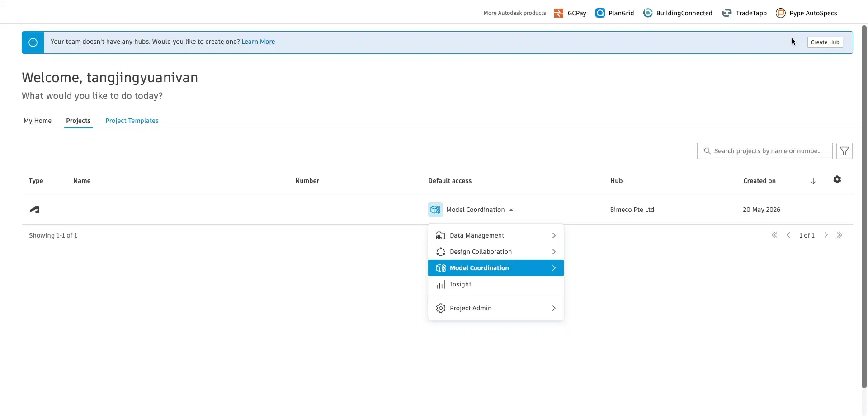
Task: Collapse the Model Coordination default access dropdown
Action: coord(511,210)
